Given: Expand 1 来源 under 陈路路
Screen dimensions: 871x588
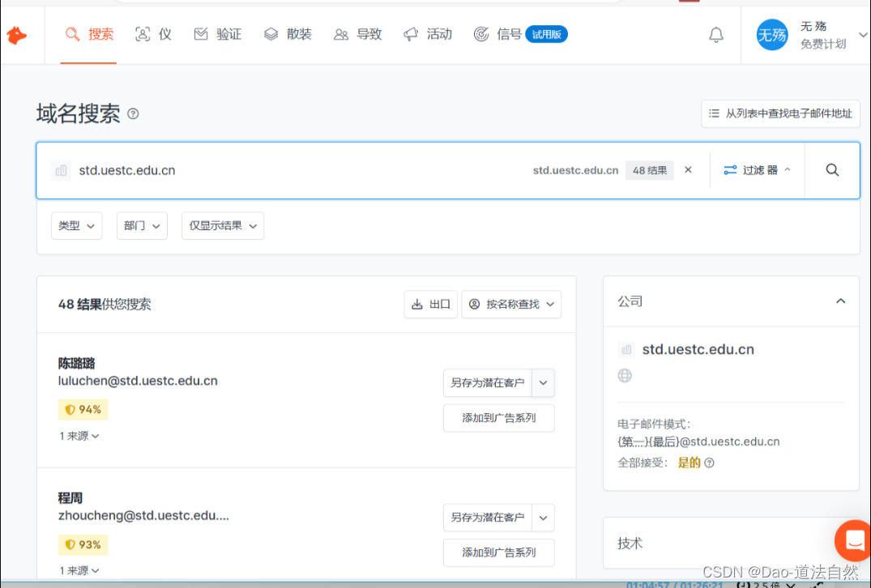Looking at the screenshot, I should (79, 436).
